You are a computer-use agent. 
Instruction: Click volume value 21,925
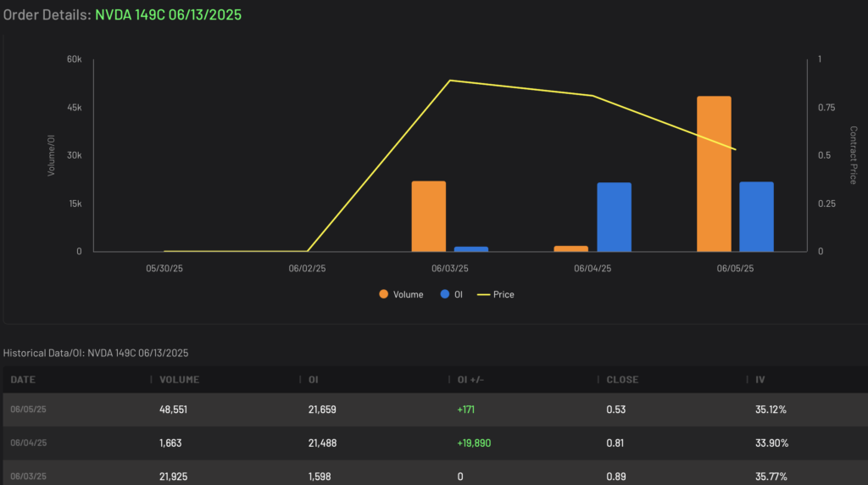point(173,477)
